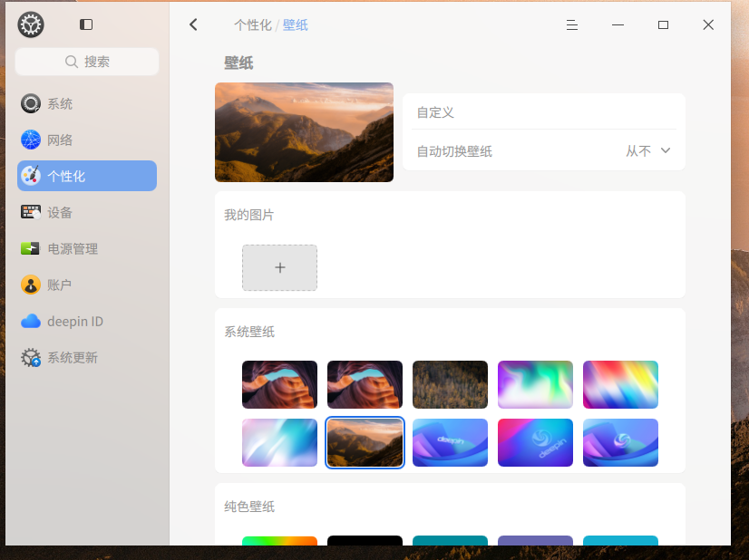
Task: Click the 纯色壁纸 section title
Action: (249, 507)
